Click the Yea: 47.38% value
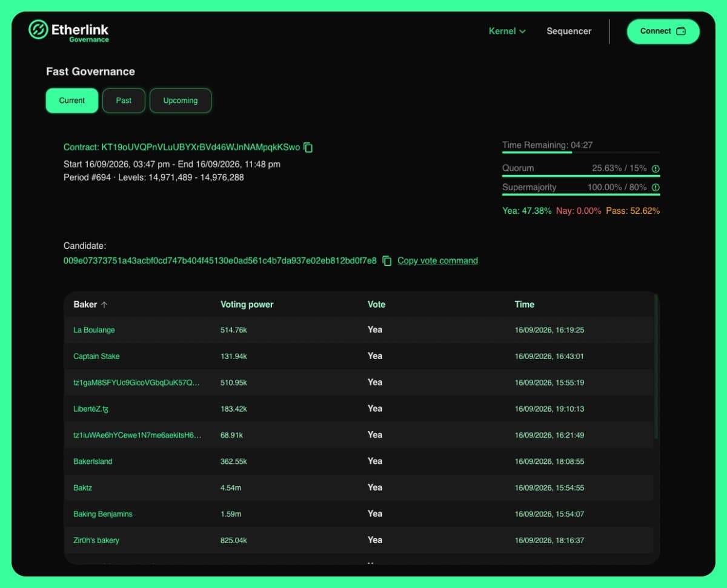Image resolution: width=727 pixels, height=588 pixels. click(x=526, y=211)
